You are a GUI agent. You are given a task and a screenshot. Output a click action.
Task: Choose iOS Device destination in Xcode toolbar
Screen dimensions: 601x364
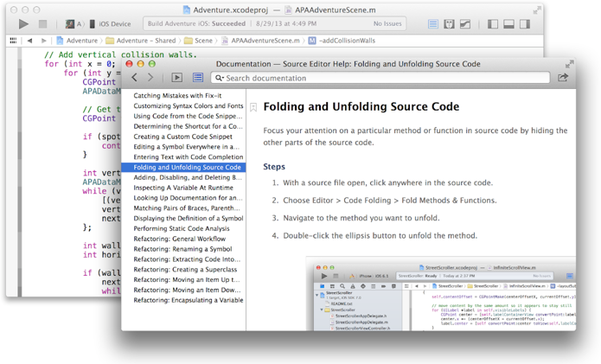[x=111, y=23]
